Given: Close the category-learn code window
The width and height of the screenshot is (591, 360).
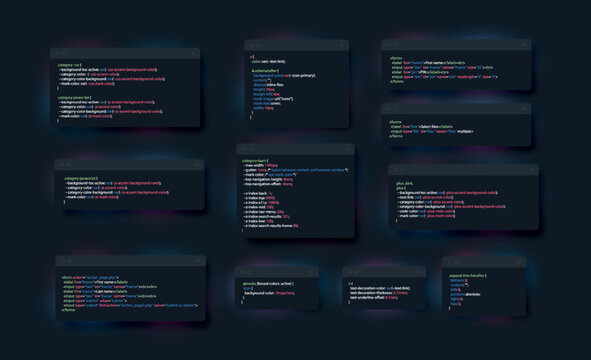Looking at the screenshot, I should 347,149.
